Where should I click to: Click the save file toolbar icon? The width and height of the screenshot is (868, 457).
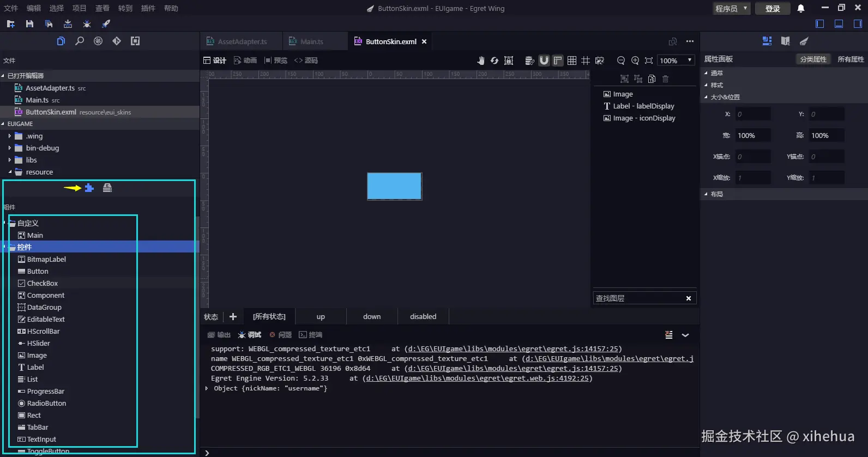click(x=29, y=24)
